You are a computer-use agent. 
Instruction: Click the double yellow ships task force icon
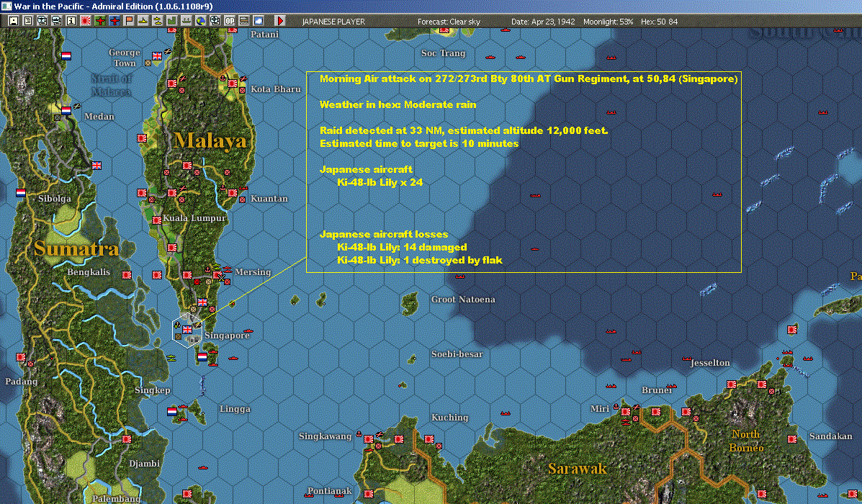click(157, 21)
